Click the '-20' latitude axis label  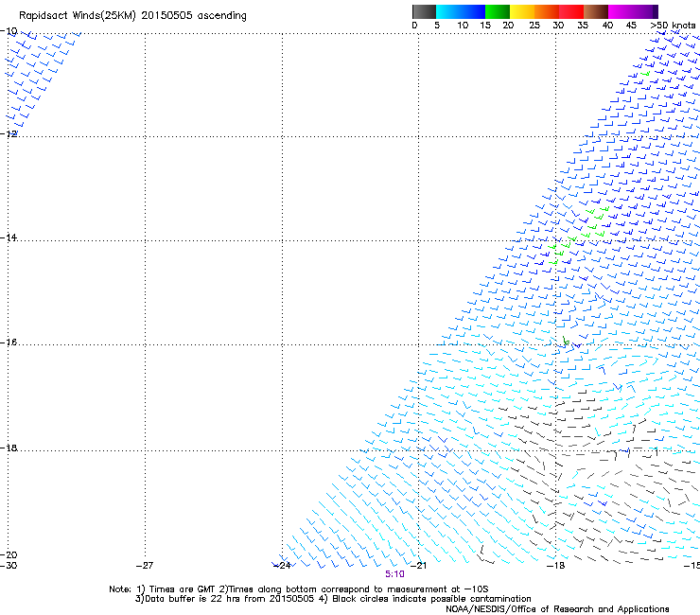coord(9,554)
